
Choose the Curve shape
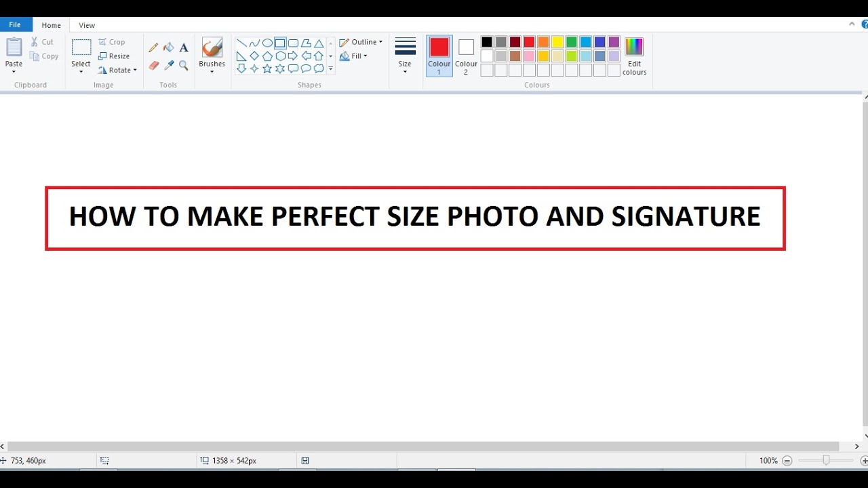(x=254, y=43)
